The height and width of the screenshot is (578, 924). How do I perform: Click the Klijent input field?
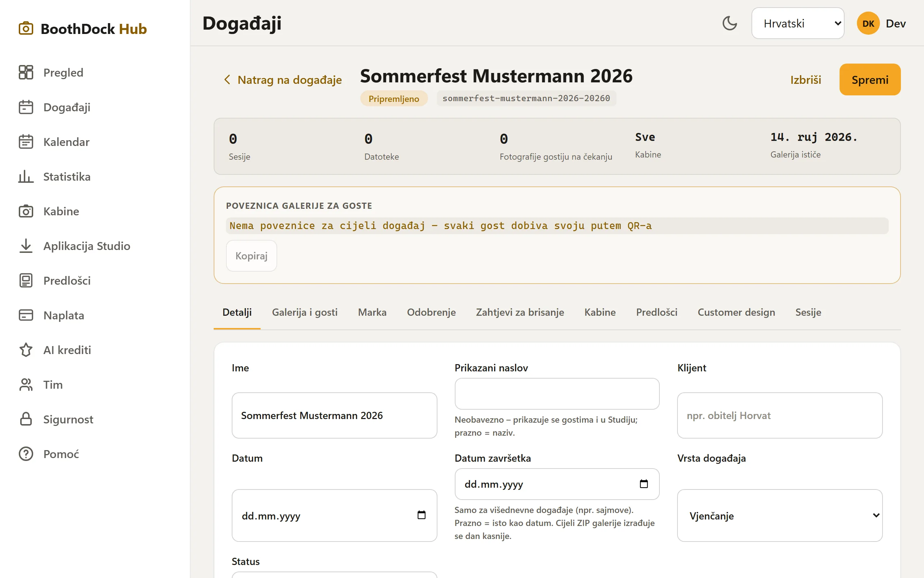point(780,415)
